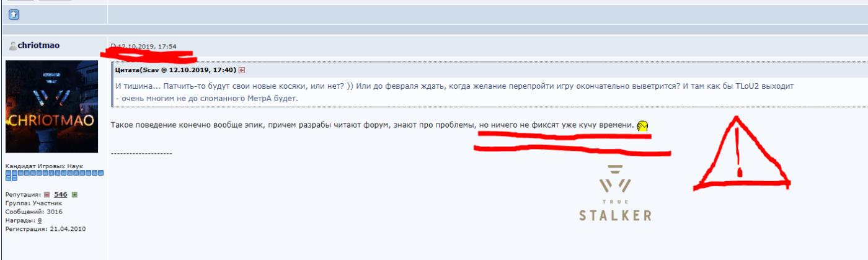Screen dimensions: 868x260
Task: Open the awards count link 8
Action: (40, 220)
